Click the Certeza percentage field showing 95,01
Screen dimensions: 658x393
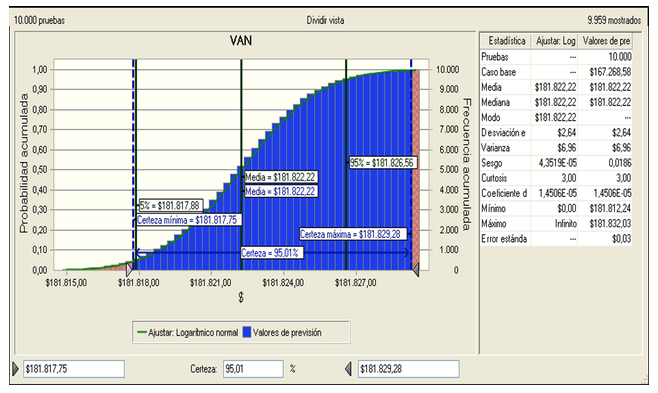click(253, 369)
